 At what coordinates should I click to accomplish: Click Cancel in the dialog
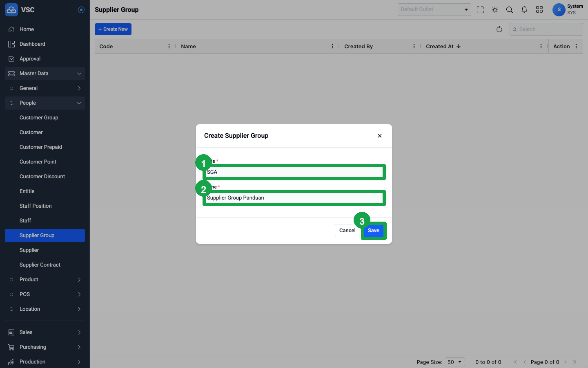347,231
